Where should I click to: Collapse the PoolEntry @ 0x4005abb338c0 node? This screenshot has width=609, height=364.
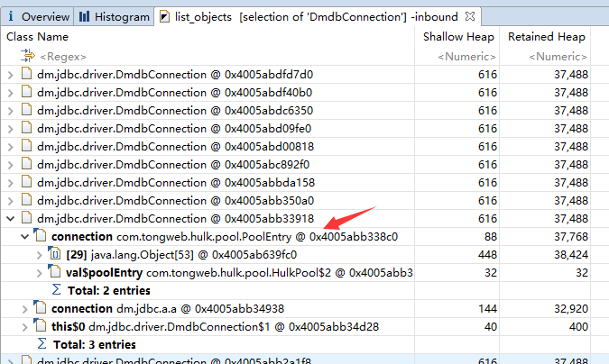[x=25, y=237]
